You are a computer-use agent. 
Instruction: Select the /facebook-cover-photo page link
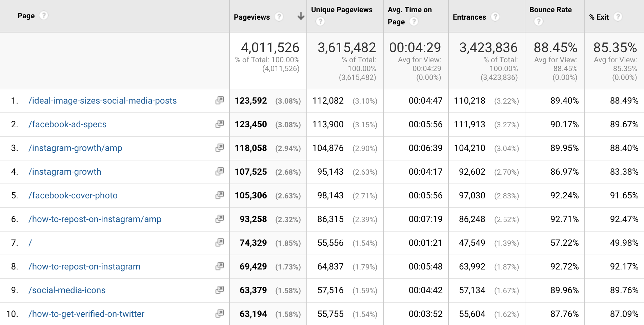(73, 195)
